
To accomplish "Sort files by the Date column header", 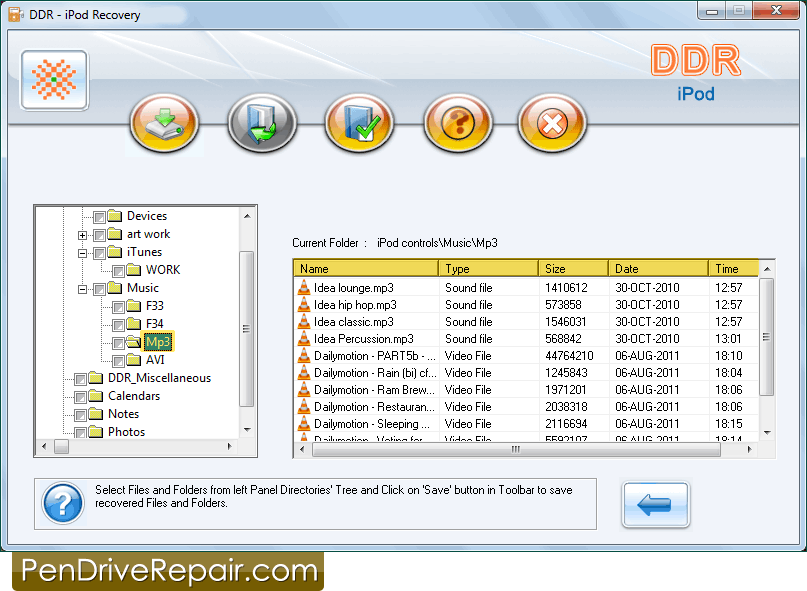I will (659, 269).
